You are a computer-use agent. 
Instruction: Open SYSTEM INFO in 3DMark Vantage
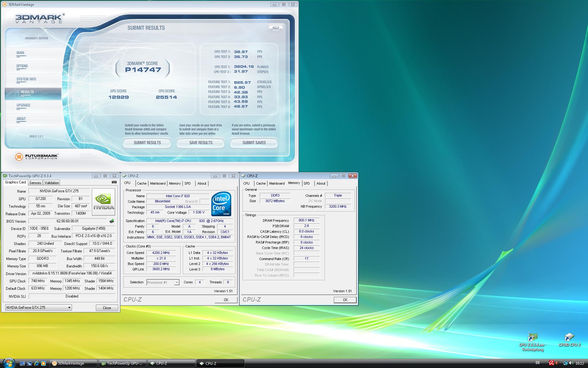[26, 79]
